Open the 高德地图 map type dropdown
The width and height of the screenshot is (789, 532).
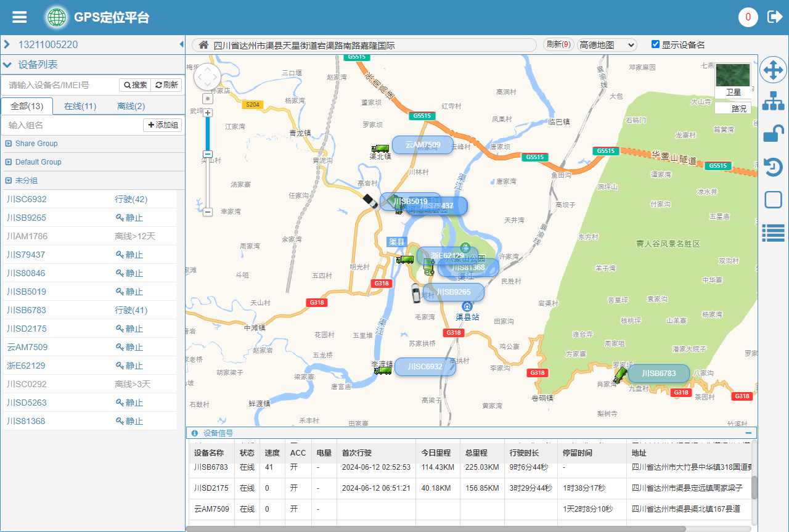[x=607, y=45]
